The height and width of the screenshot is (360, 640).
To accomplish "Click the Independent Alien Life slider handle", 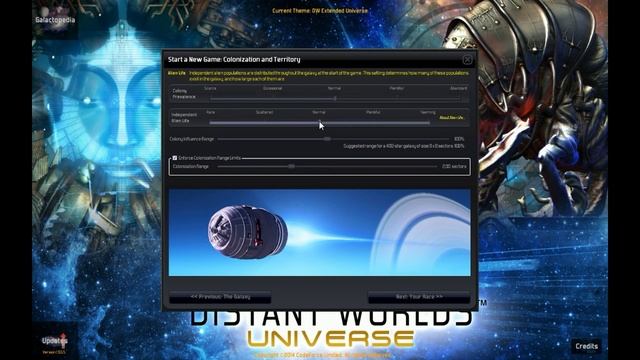I will (320, 122).
